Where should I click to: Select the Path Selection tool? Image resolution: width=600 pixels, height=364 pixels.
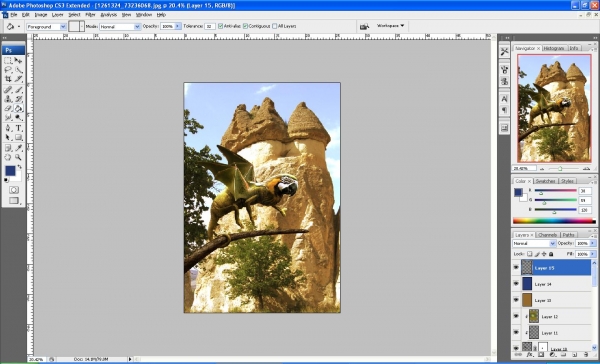[8, 137]
